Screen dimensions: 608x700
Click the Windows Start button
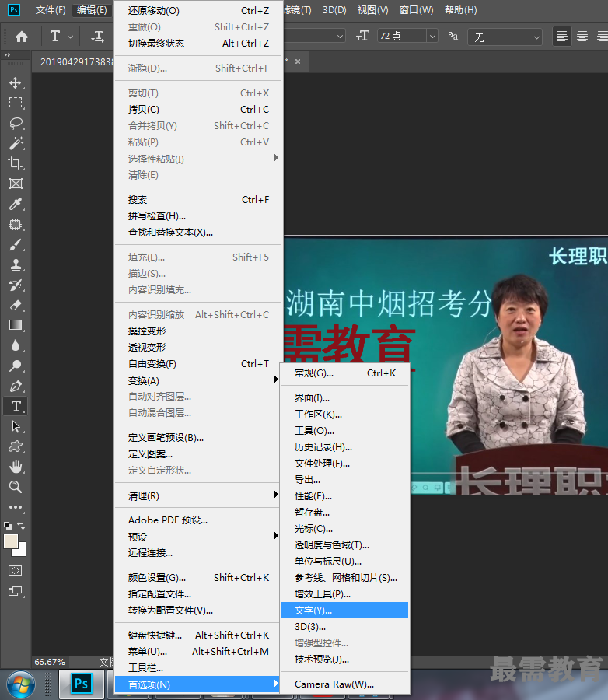coord(20,684)
